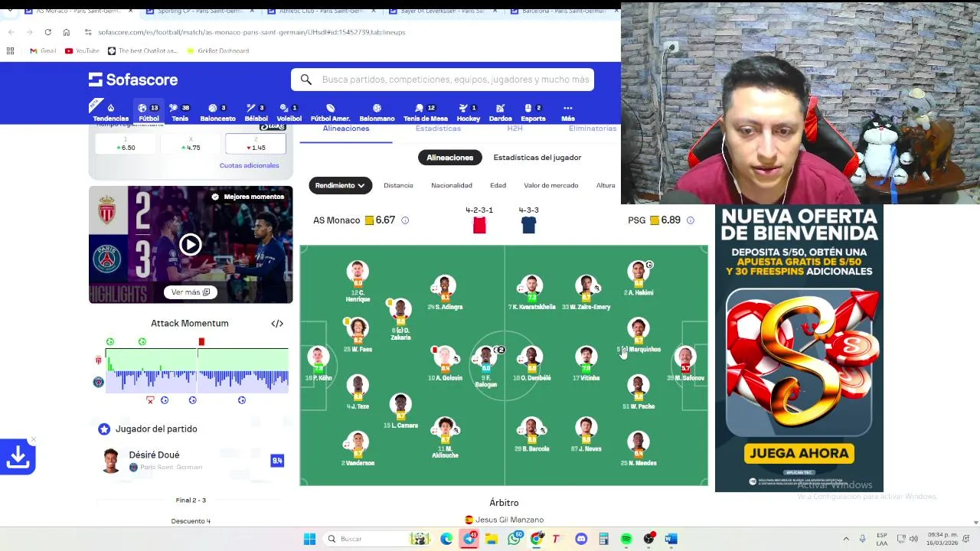Open Désiré Doué player of the match
Viewport: 980px width, 551px height.
click(191, 461)
